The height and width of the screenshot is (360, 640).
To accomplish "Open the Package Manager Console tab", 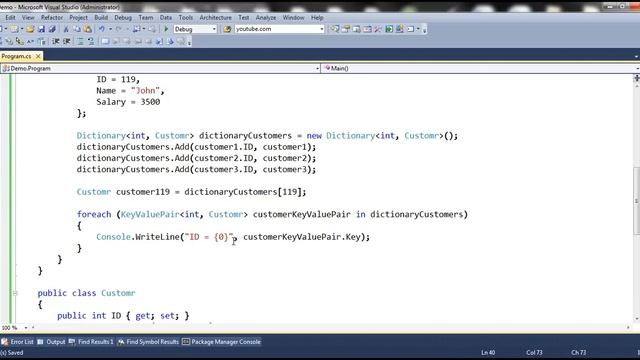I will coord(221,342).
